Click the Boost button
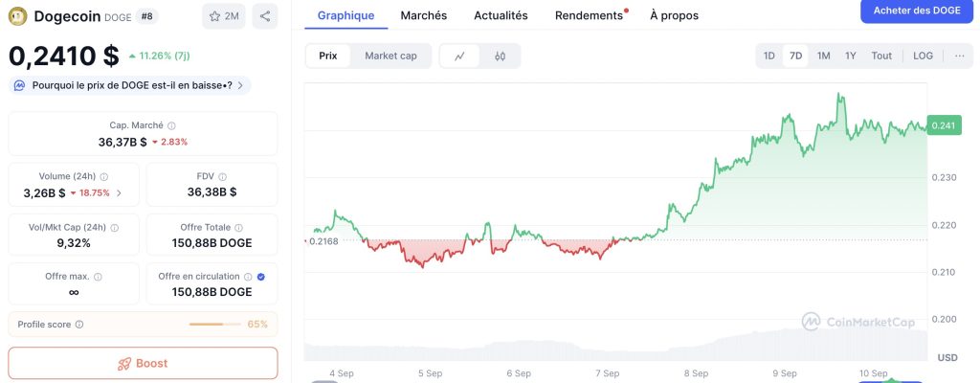Viewport: 980px width, 383px height. pos(143,363)
